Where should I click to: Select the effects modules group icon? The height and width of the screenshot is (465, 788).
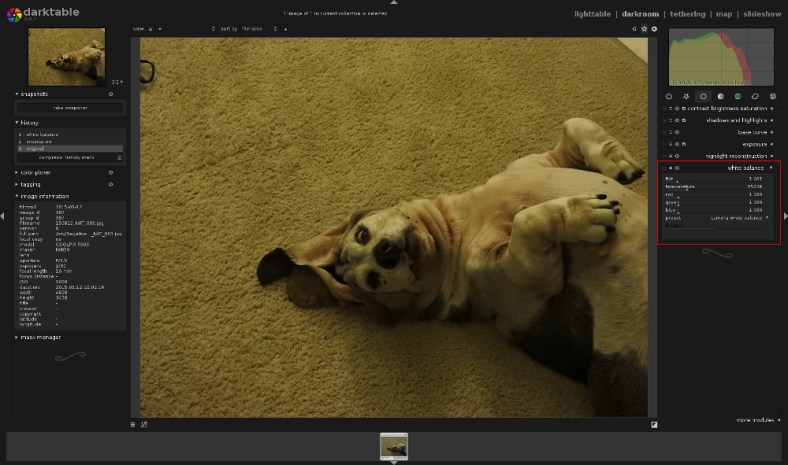point(772,96)
